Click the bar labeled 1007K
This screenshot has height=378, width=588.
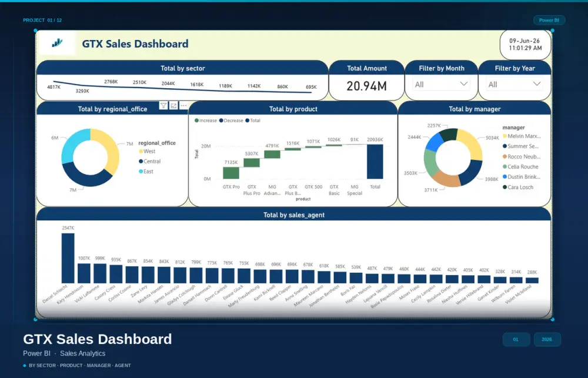pos(84,273)
